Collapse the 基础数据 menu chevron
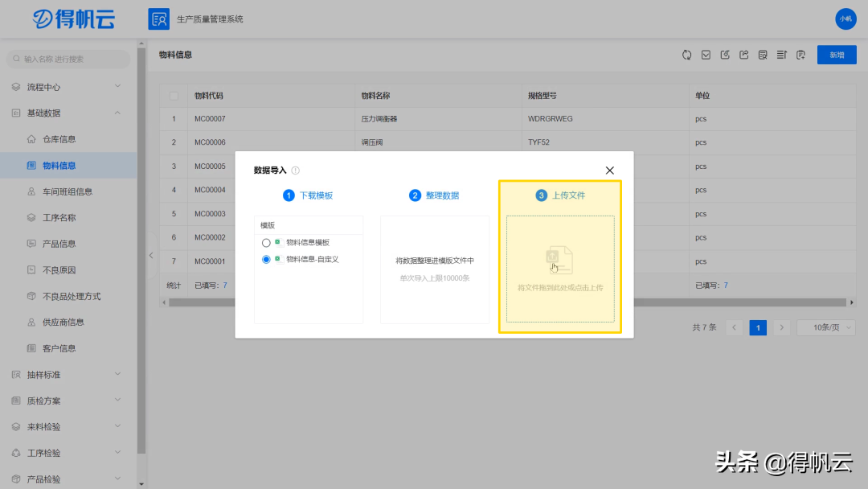 117,113
